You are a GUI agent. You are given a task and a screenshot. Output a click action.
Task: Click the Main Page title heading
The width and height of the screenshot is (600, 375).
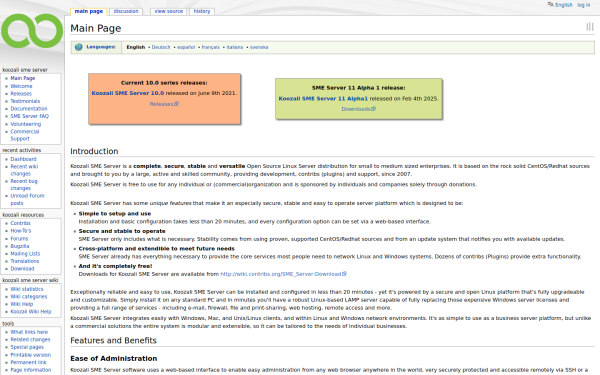(x=96, y=28)
